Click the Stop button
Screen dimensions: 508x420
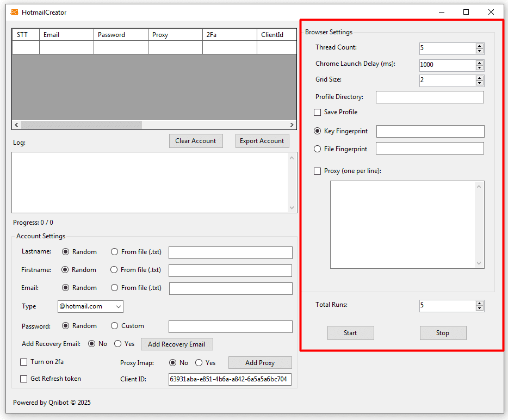443,333
